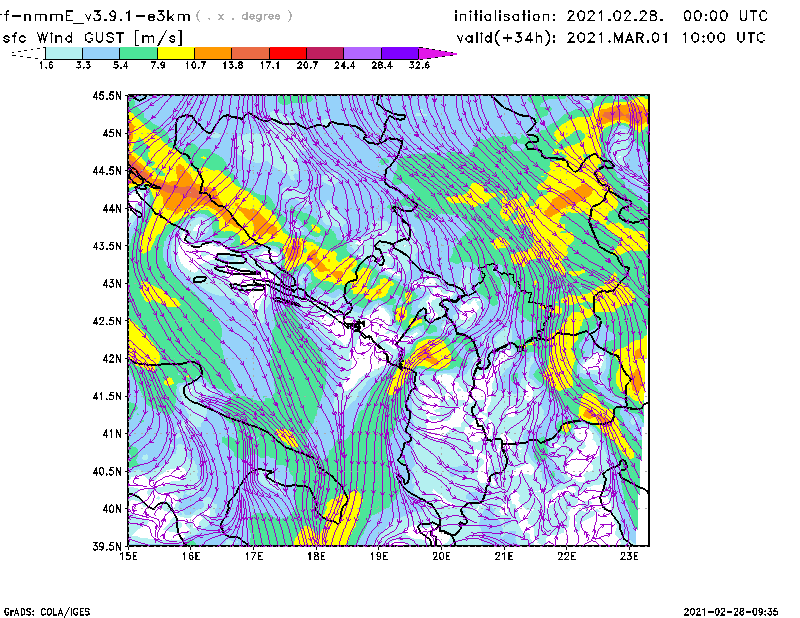Screen dimensions: 800x618
Task: Click the grey '( . x . degree )' text
Action: tap(244, 16)
